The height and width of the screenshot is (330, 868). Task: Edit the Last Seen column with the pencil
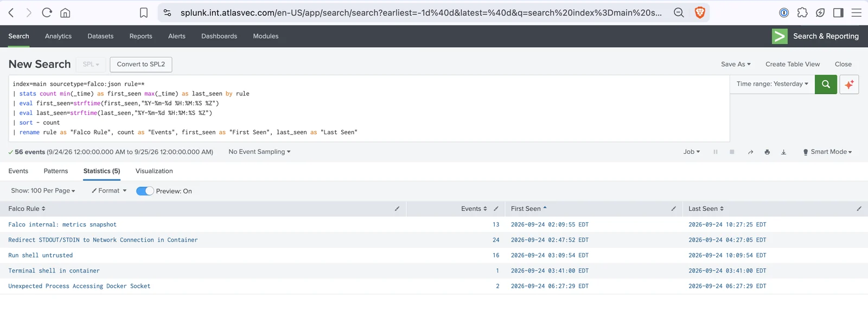tap(859, 209)
